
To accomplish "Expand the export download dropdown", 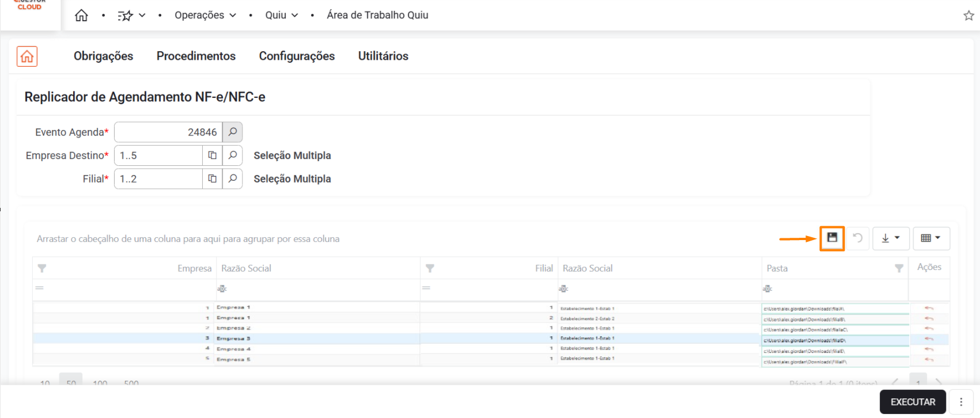I will click(891, 238).
